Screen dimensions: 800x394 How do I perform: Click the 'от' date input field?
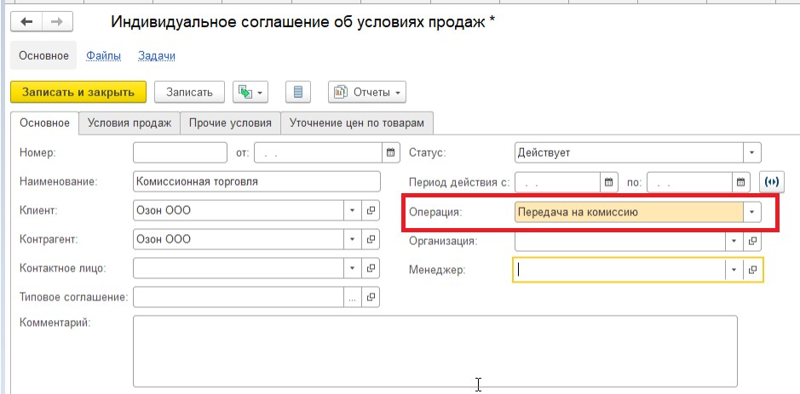click(318, 153)
